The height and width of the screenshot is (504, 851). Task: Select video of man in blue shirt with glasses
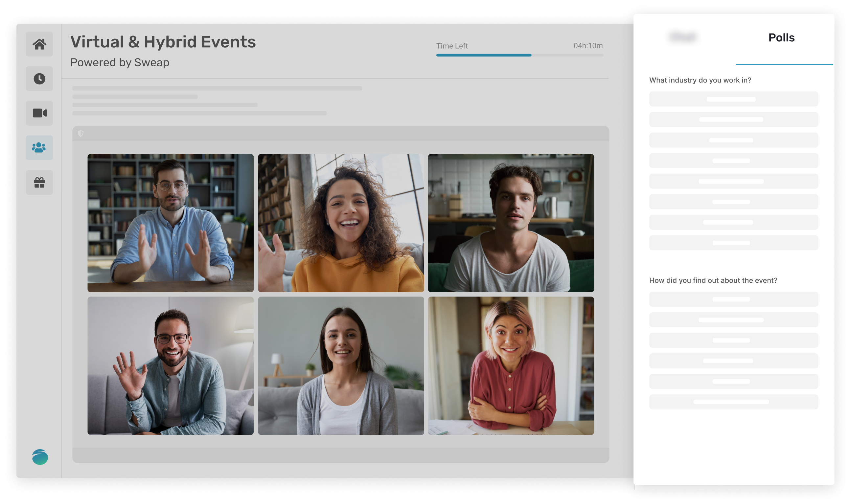(170, 223)
